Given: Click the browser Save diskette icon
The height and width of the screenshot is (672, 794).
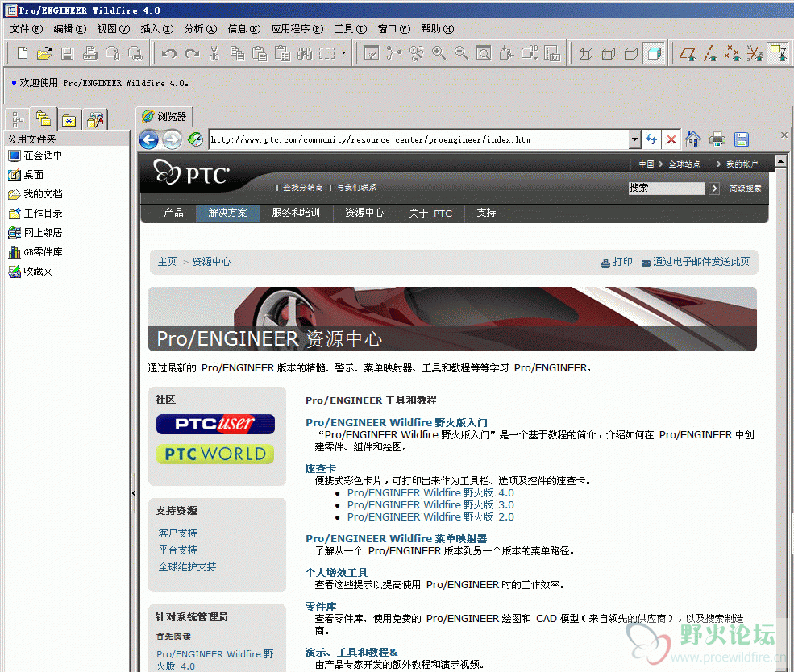Looking at the screenshot, I should pos(742,139).
